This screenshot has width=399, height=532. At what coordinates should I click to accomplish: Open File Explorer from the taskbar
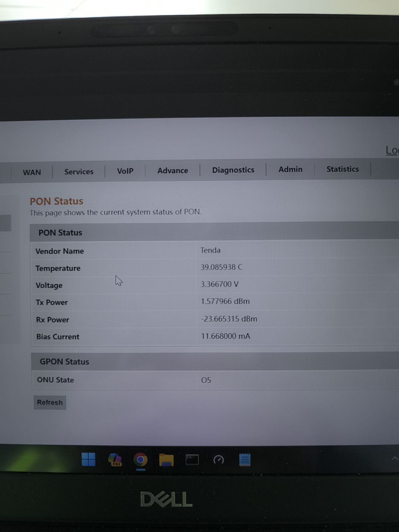166,460
